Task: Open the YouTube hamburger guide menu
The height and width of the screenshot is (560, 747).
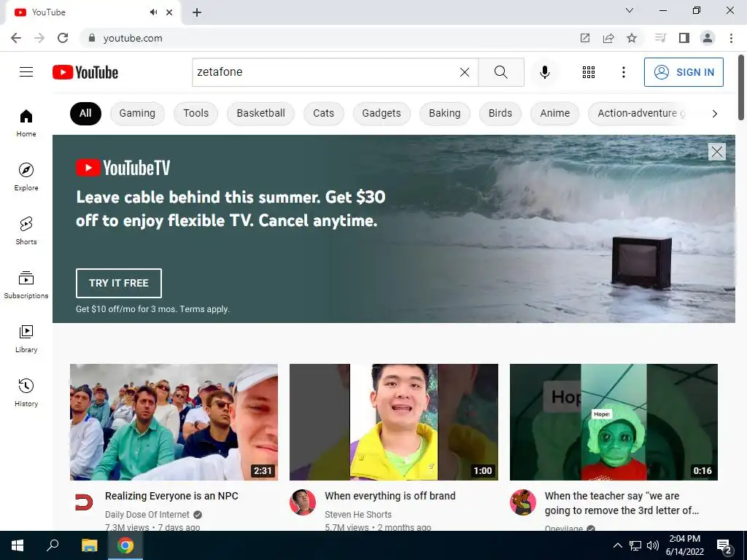Action: tap(26, 72)
